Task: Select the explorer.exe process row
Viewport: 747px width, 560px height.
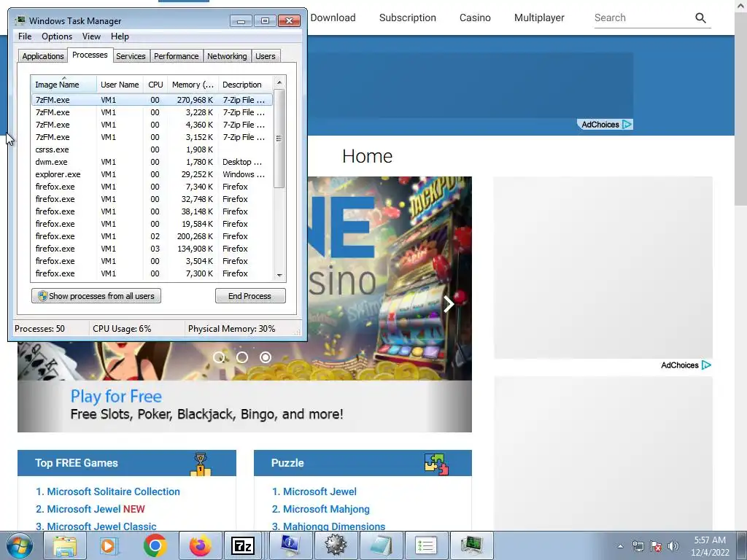Action: [x=152, y=174]
